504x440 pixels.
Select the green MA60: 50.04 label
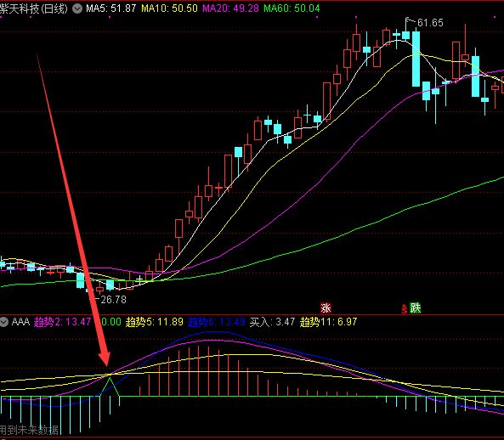292,8
